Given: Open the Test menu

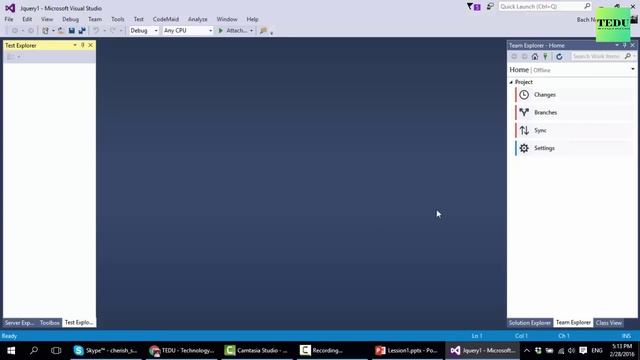Looking at the screenshot, I should tap(139, 19).
